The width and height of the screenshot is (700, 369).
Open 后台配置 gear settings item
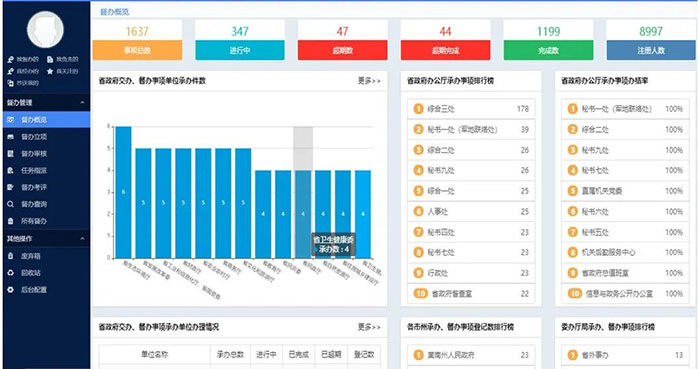point(46,290)
